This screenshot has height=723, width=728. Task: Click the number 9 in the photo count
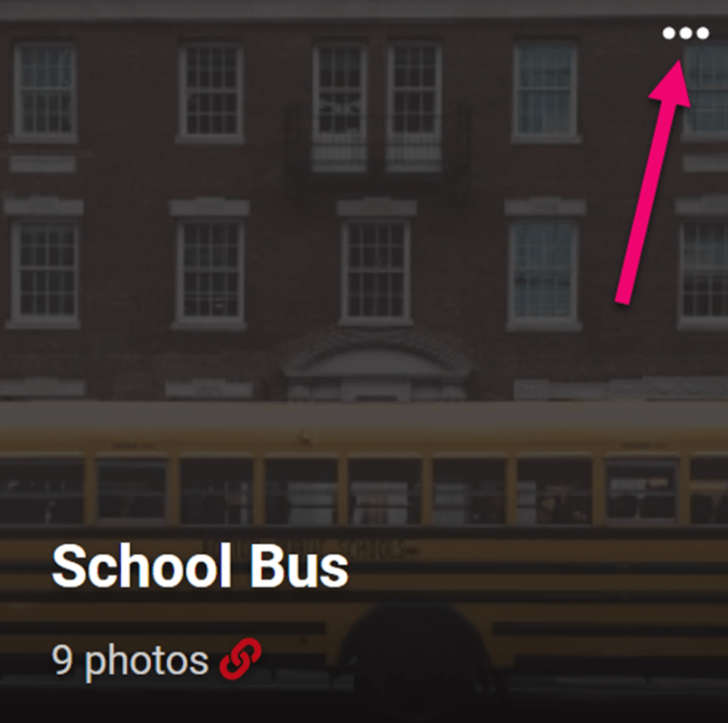click(62, 659)
